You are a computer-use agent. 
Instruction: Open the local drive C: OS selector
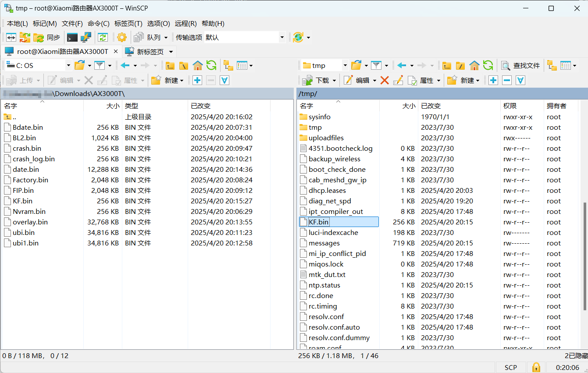point(38,65)
